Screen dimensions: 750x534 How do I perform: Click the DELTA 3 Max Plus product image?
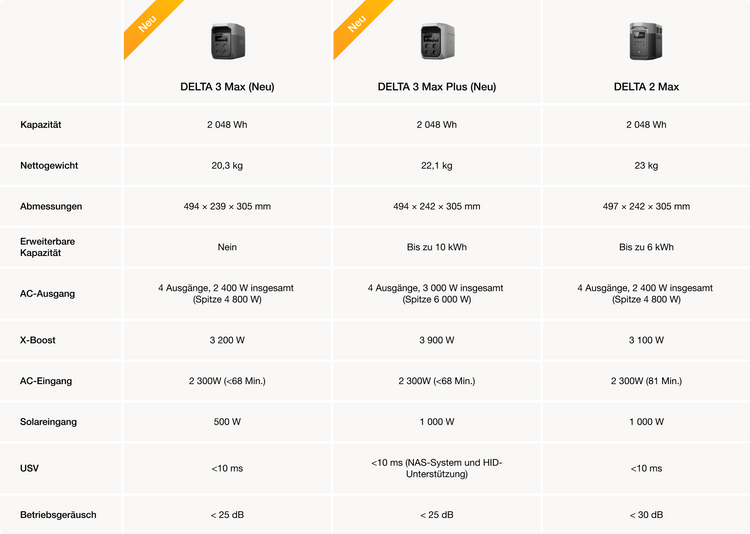[x=437, y=42]
